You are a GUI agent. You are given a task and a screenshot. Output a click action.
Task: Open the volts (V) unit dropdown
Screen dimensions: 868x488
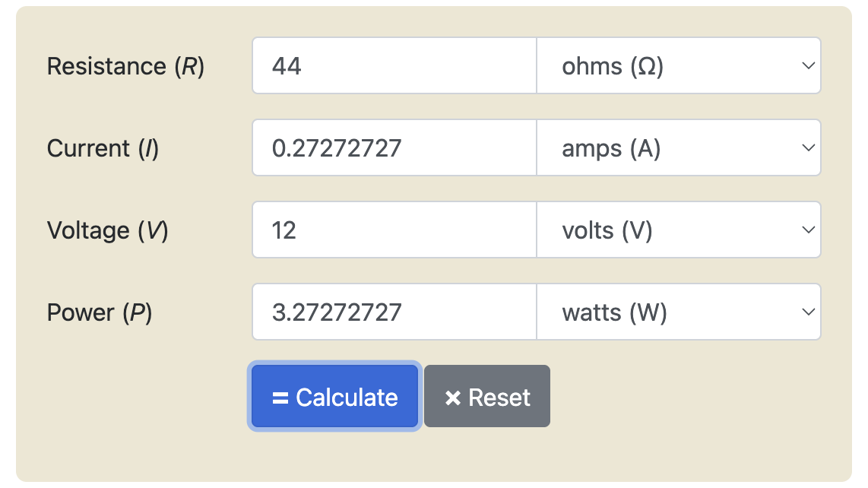[679, 230]
